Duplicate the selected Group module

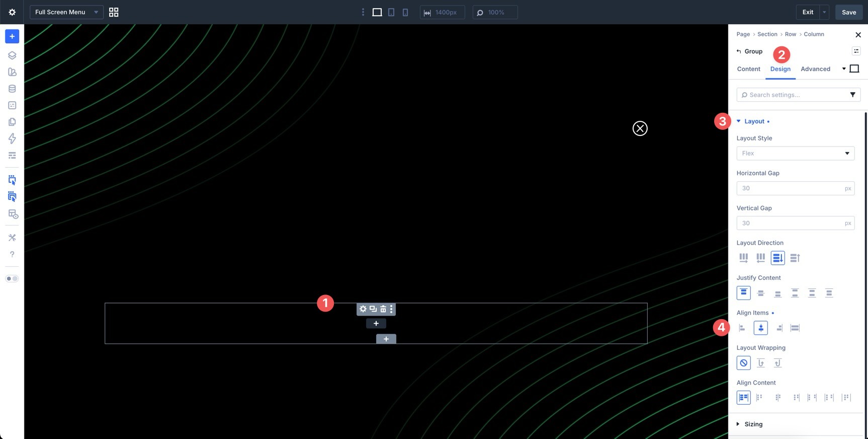[x=373, y=309]
